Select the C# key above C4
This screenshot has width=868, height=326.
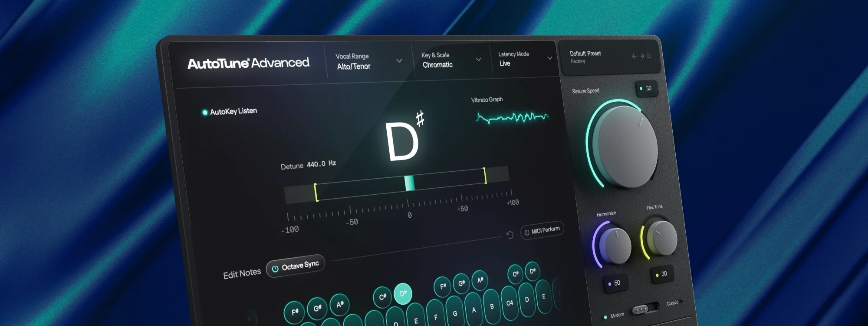tap(515, 274)
